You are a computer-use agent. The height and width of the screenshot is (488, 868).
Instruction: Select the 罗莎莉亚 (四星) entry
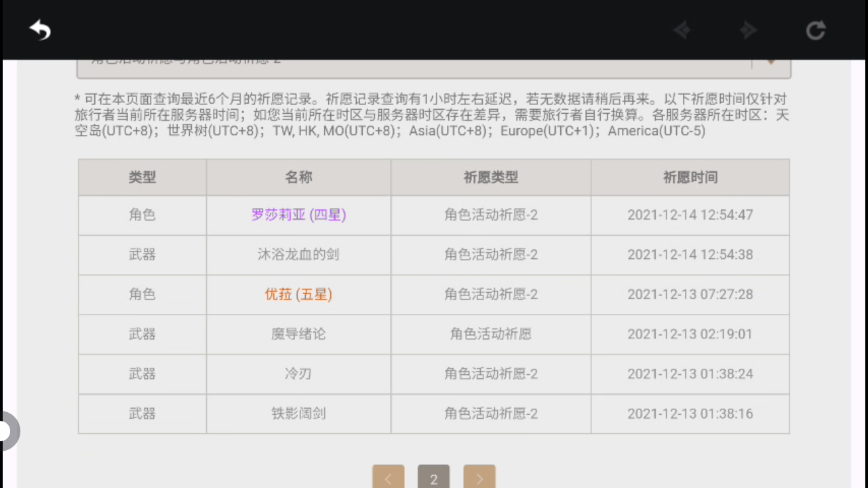[x=298, y=215]
